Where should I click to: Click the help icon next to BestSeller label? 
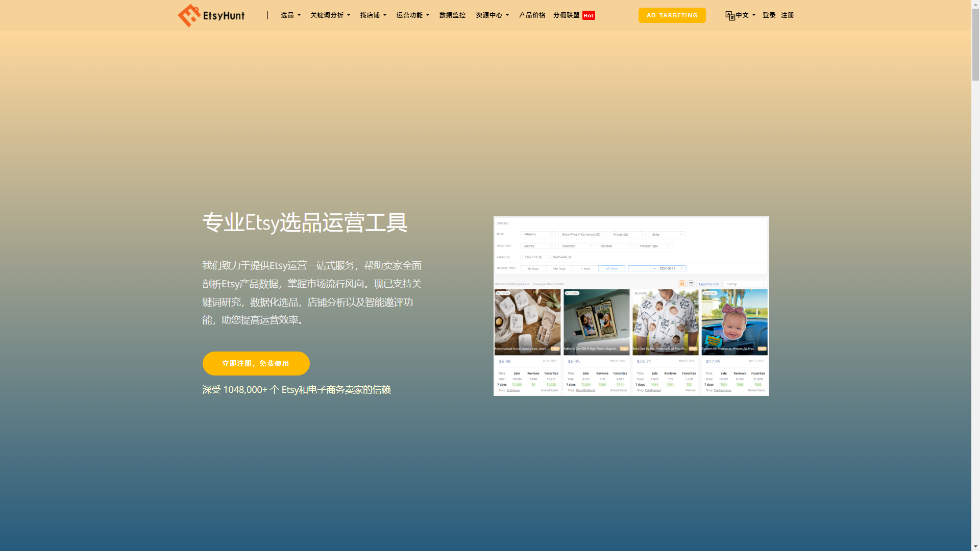[570, 257]
